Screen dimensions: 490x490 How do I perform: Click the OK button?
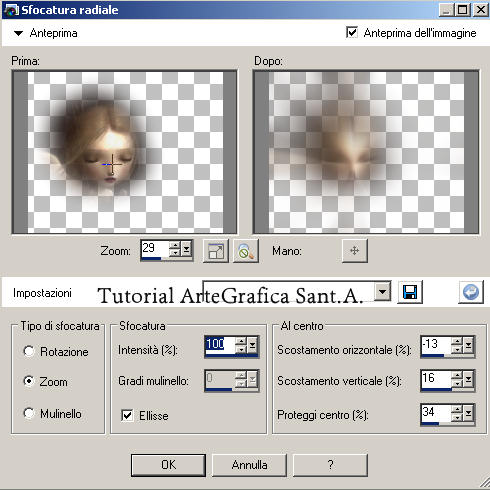coord(168,465)
